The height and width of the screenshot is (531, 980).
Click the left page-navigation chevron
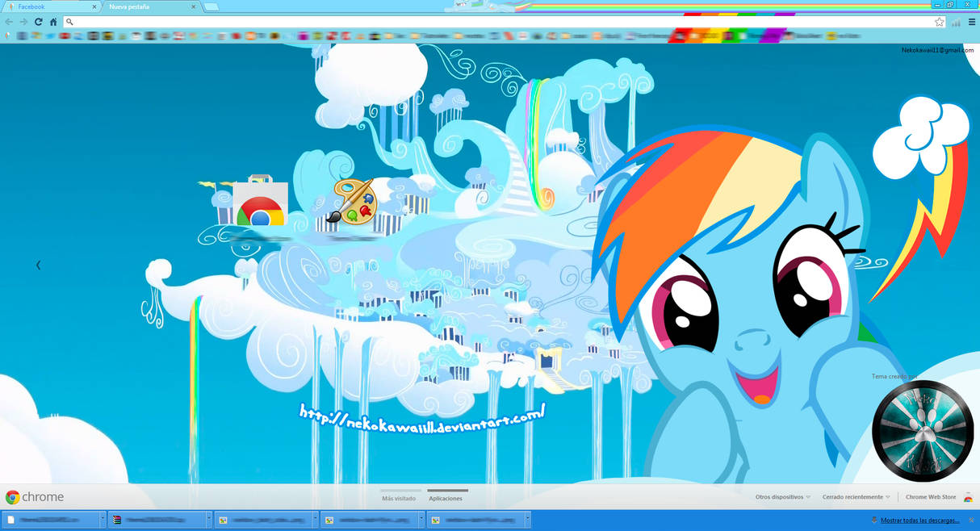(38, 265)
